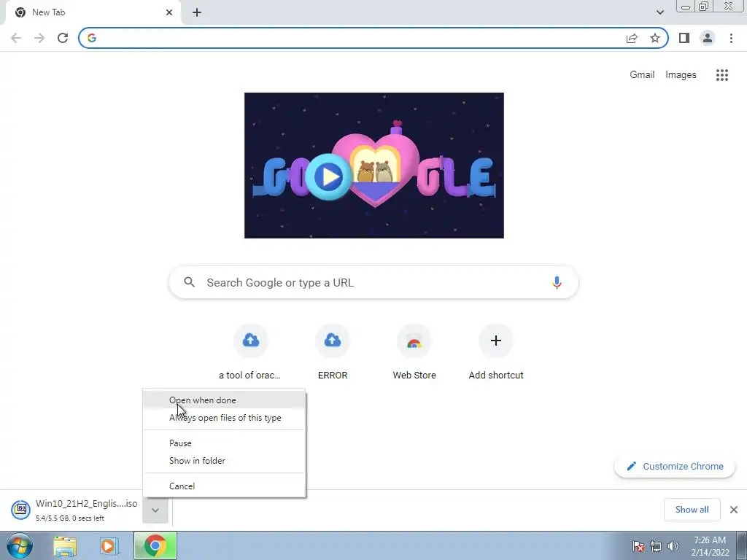The height and width of the screenshot is (560, 747).
Task: Open Windows Explorer from the taskbar
Action: point(65,546)
